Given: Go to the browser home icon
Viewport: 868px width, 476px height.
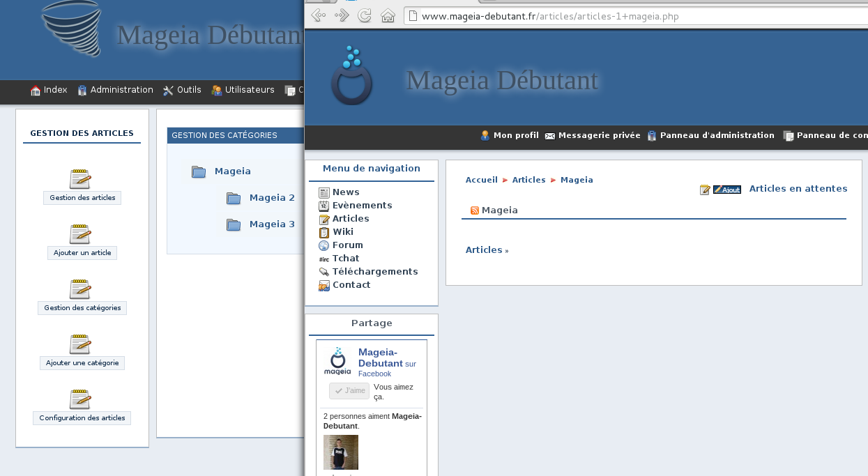Looking at the screenshot, I should coord(388,15).
